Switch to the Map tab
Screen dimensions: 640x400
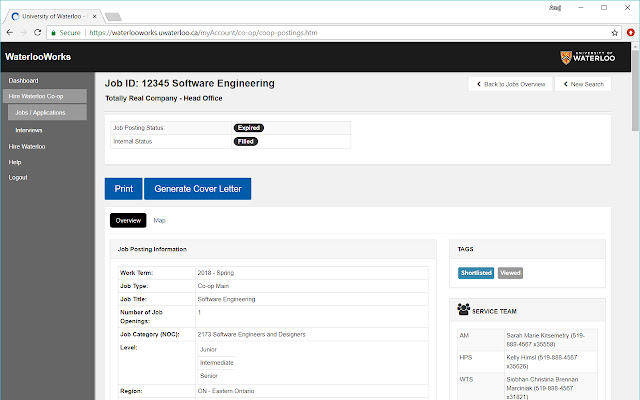click(x=159, y=220)
